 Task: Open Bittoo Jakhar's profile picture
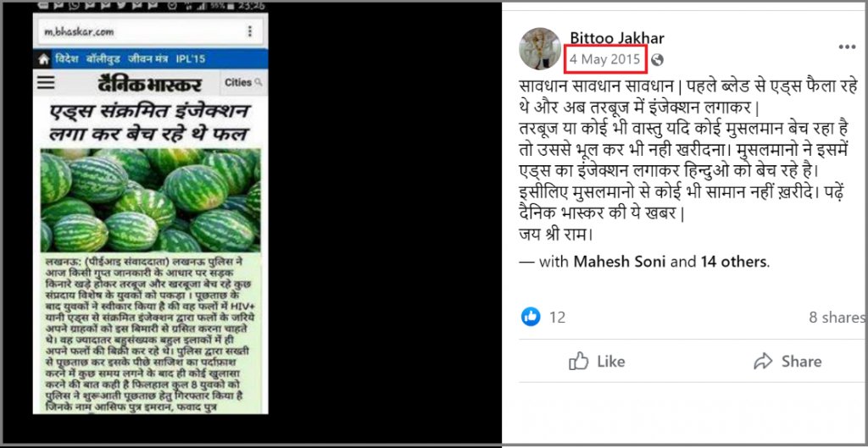pyautogui.click(x=540, y=48)
